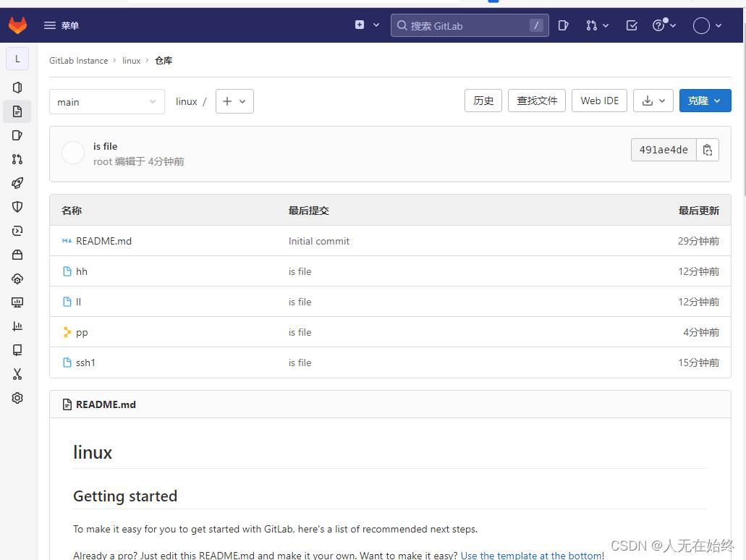Open the add file plus dropdown
The height and width of the screenshot is (560, 746).
point(234,101)
